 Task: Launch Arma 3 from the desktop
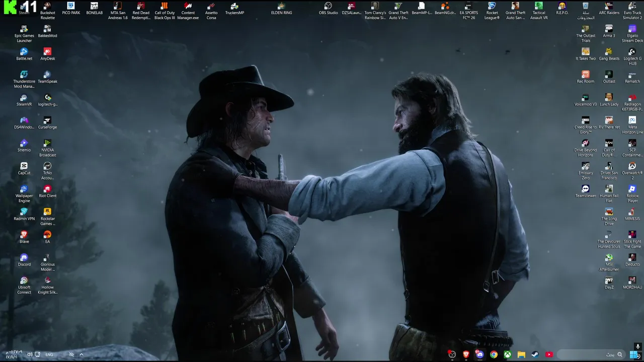(x=609, y=32)
